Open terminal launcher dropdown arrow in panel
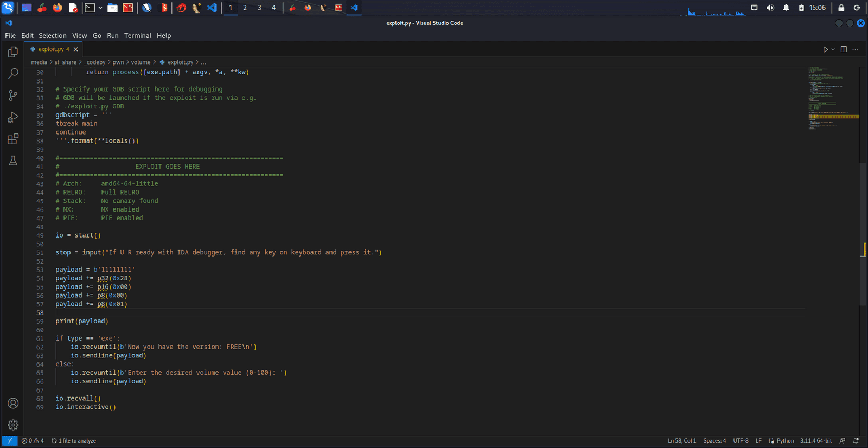Viewport: 868px width, 448px height. coord(100,8)
